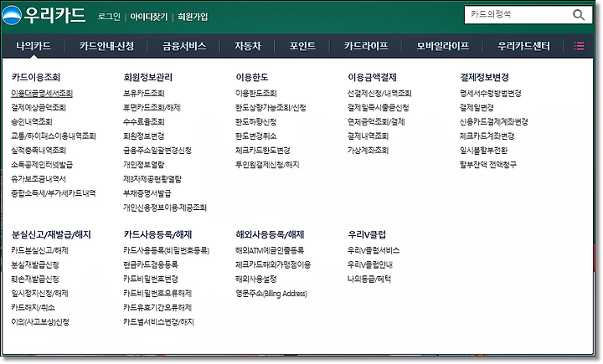Open 휴면카드조회/해제
This screenshot has width=603, height=364.
[152, 108]
